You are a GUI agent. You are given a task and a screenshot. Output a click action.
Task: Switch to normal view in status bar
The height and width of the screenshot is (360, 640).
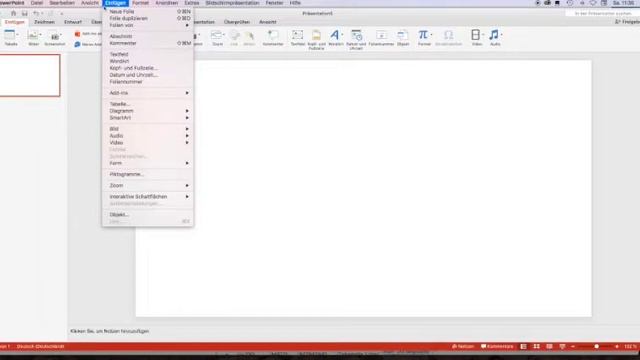coord(523,347)
